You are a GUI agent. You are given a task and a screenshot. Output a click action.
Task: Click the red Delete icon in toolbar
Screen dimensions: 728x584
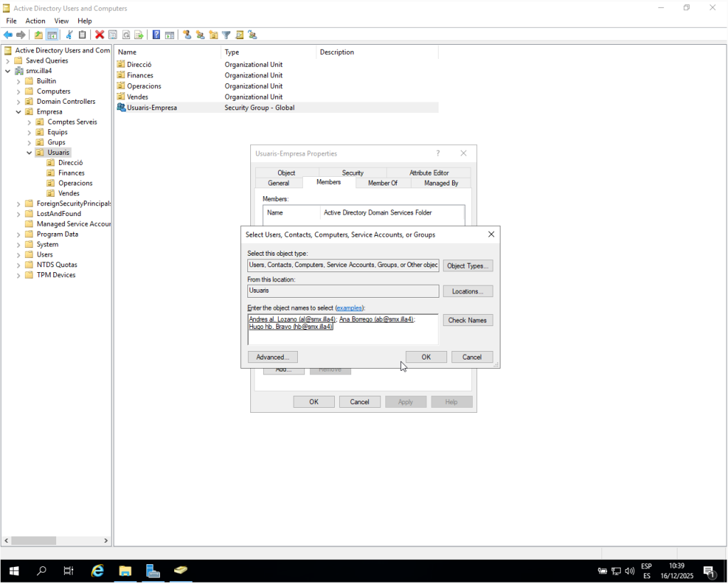(100, 35)
